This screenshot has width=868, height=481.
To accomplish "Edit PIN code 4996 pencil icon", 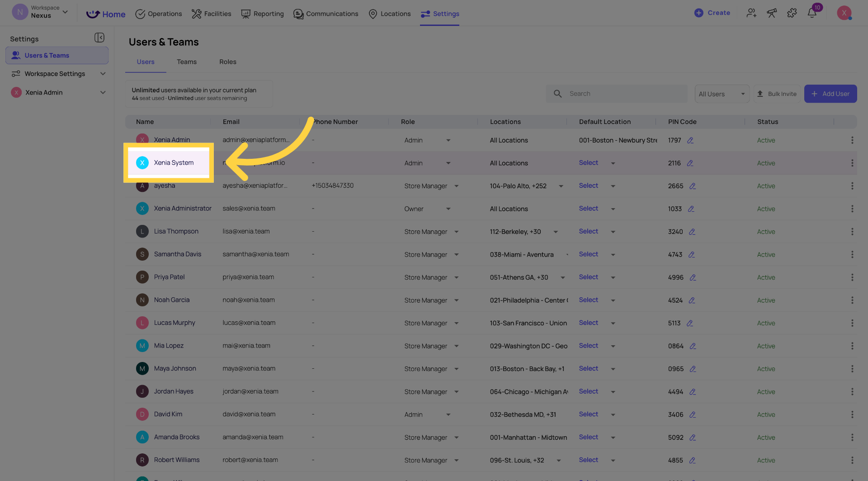I will tap(693, 277).
